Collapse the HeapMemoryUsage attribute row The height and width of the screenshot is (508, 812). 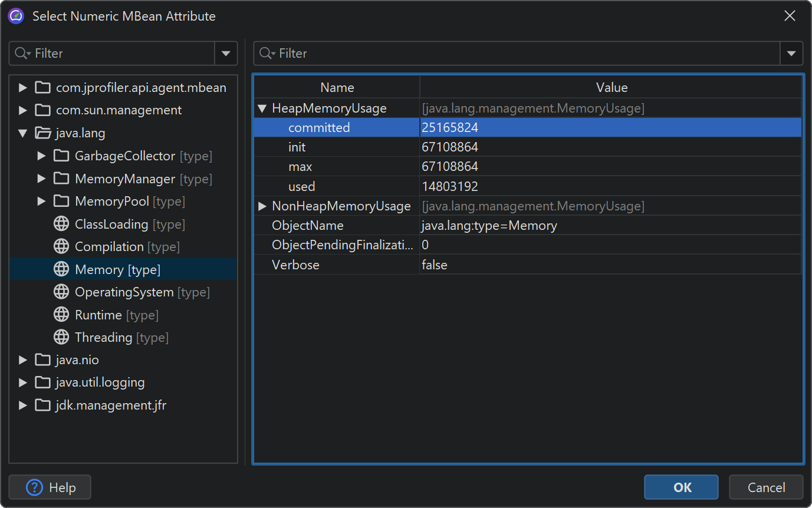(262, 108)
